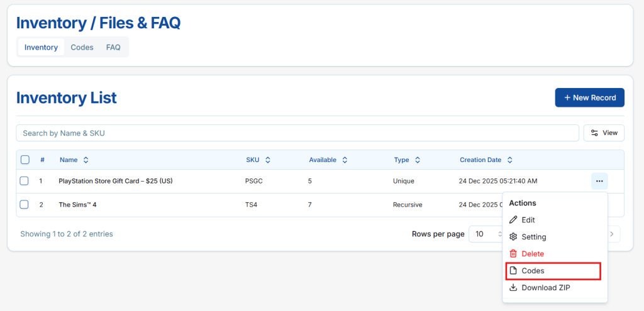Toggle the select-all checkbox in table header
The image size is (644, 311).
point(25,160)
